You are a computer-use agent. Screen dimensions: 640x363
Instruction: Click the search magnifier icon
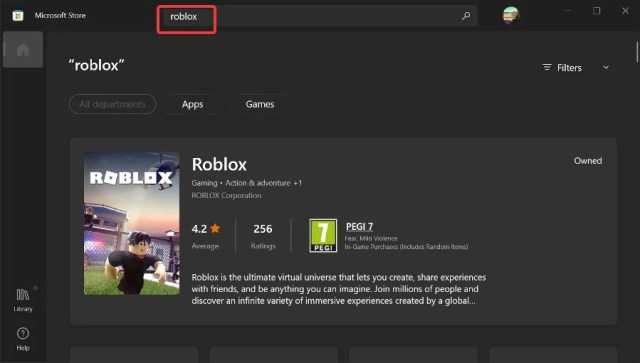[x=466, y=16]
